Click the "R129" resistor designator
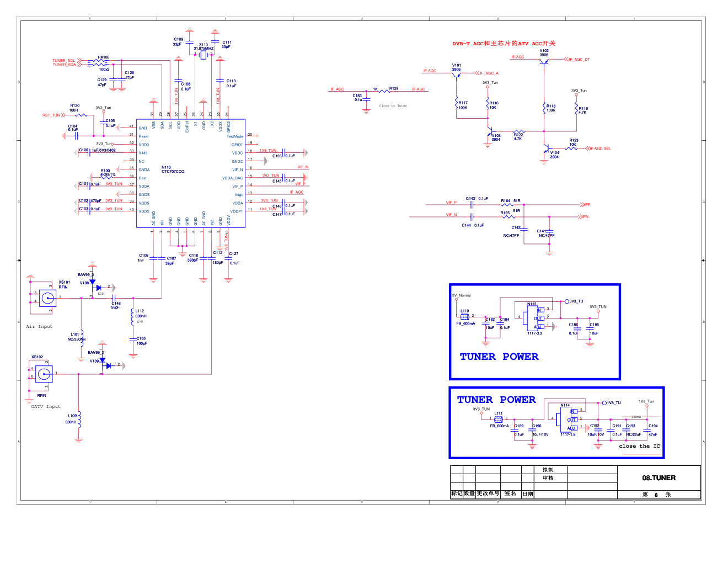 point(394,88)
